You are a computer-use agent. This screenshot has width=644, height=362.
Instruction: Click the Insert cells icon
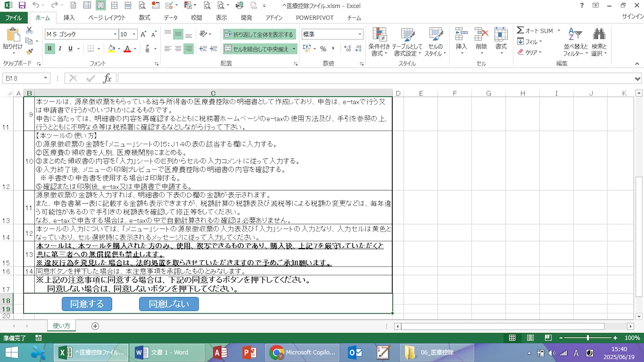pyautogui.click(x=461, y=35)
